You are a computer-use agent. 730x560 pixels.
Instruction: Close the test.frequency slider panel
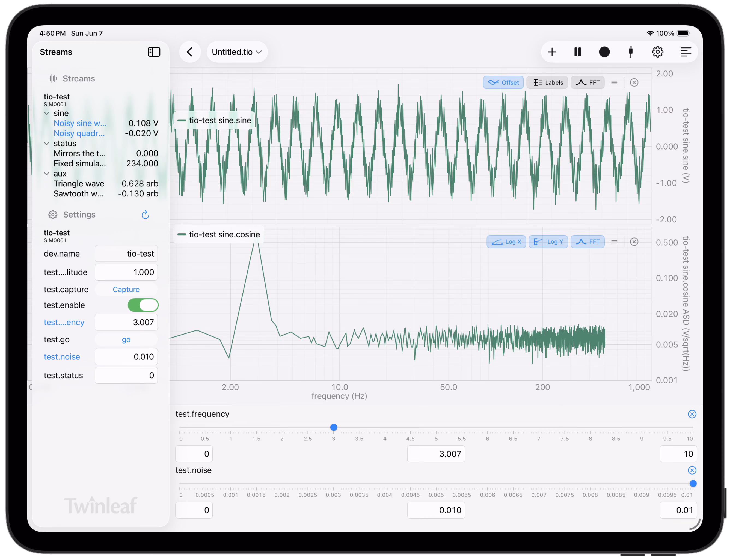[x=692, y=414]
